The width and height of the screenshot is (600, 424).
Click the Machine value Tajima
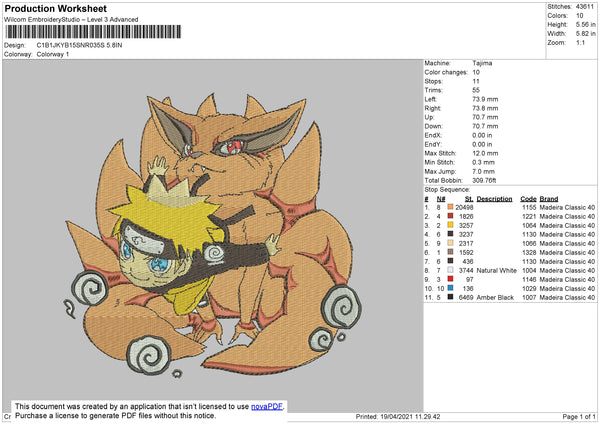(x=482, y=63)
